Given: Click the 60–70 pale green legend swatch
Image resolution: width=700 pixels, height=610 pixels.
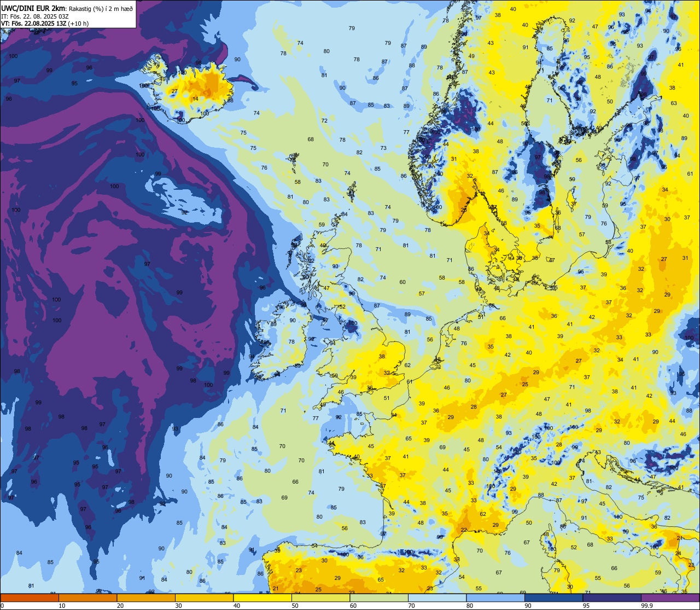Looking at the screenshot, I should click(x=379, y=598).
